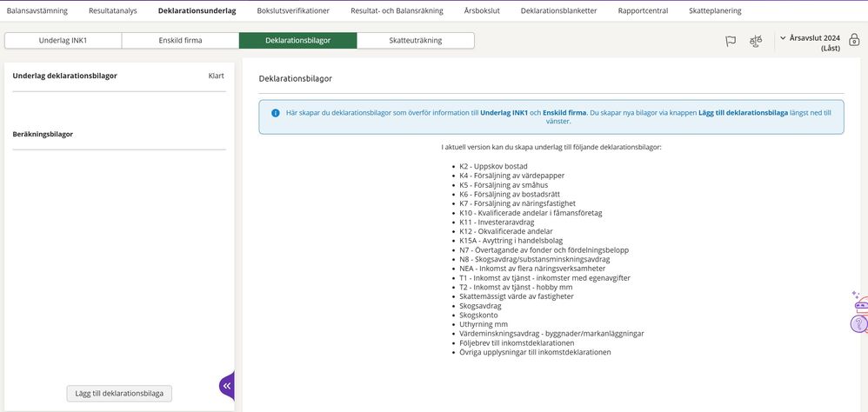Viewport: 868px width, 412px height.
Task: Switch to the Enskild firma sub-tab
Action: pos(180,41)
